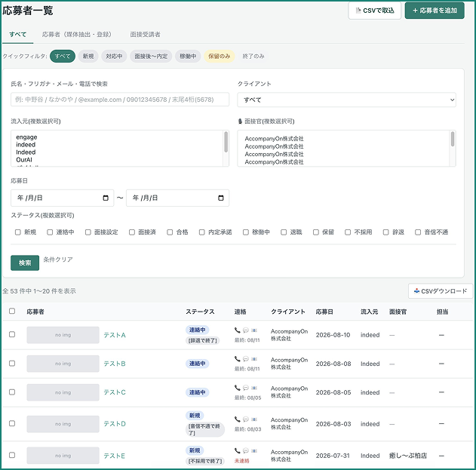Apply the 終了のみ quick filter
This screenshot has width=476, height=470.
(x=253, y=56)
